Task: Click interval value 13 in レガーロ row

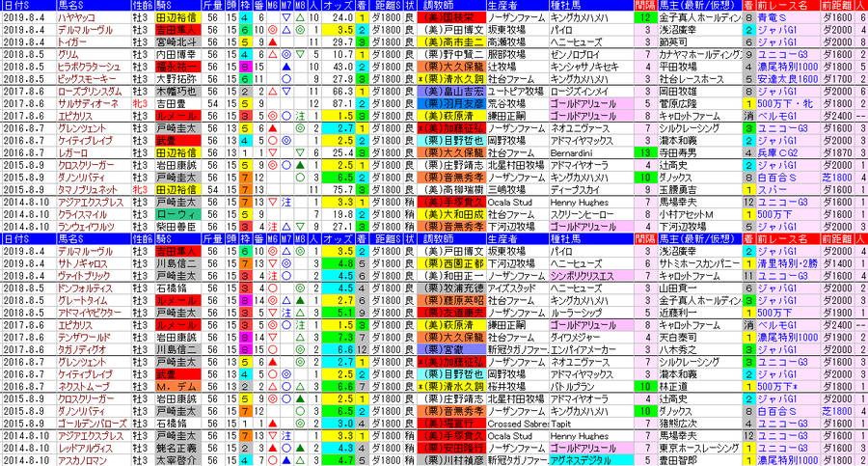Action: click(x=645, y=153)
